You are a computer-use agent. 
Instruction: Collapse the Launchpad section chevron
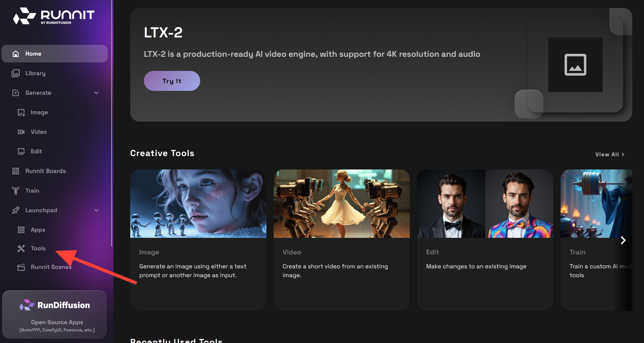click(96, 210)
